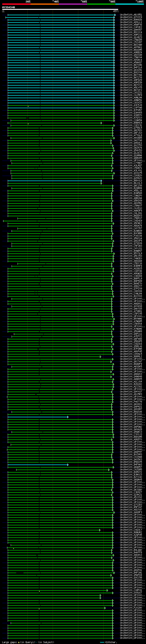This screenshot has height=644, width=146.
Task: Click hit label UniRef100_B7FH57
Action: [131, 110]
